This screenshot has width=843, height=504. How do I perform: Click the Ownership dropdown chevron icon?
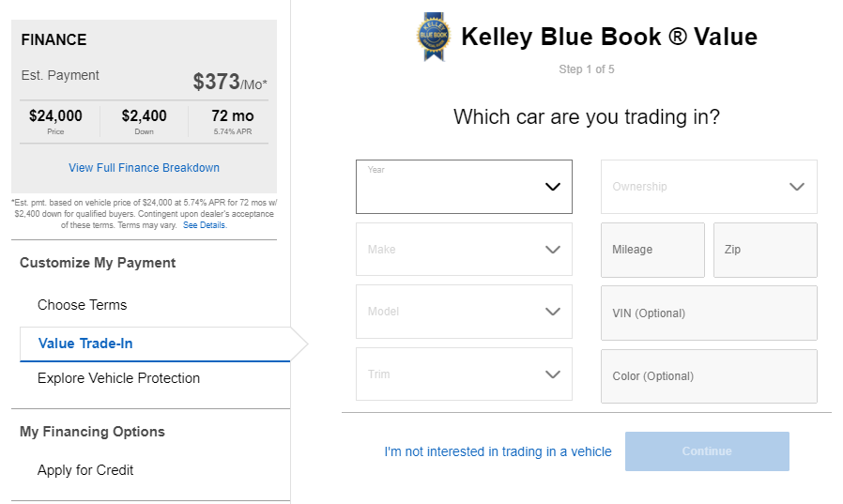(x=797, y=187)
